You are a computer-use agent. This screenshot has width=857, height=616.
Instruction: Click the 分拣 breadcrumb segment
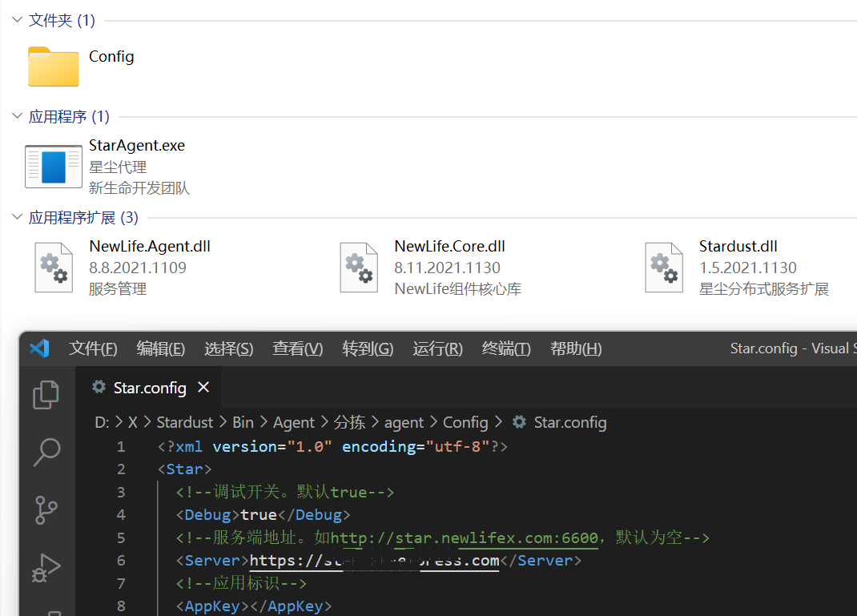click(349, 422)
